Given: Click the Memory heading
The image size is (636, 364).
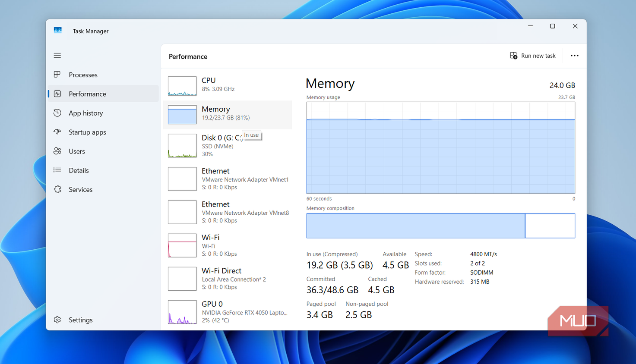Looking at the screenshot, I should pos(330,83).
